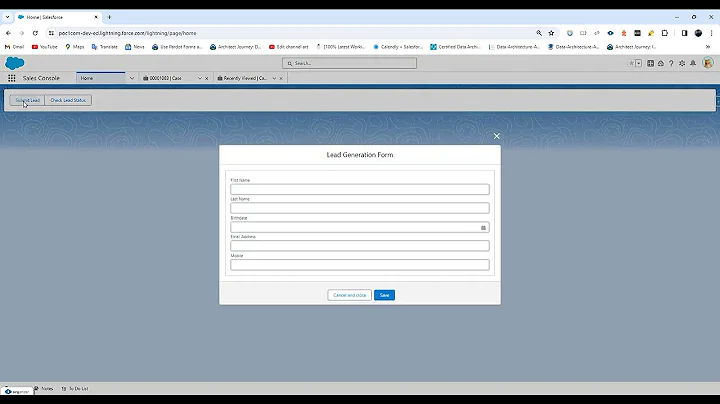View site information icon in address bar
Viewport: 720px width, 404px height.
pyautogui.click(x=51, y=33)
